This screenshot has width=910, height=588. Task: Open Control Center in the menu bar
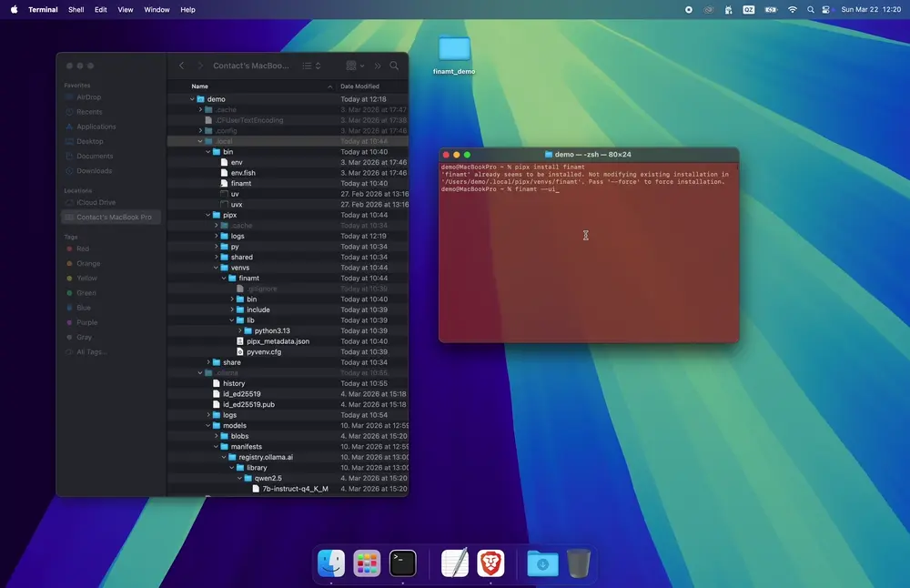pos(826,9)
